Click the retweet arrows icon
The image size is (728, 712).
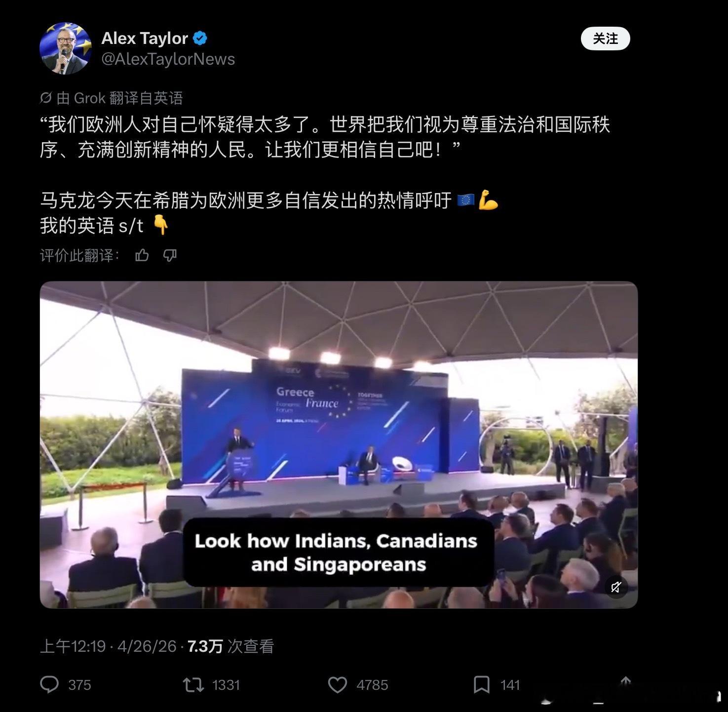pyautogui.click(x=193, y=684)
